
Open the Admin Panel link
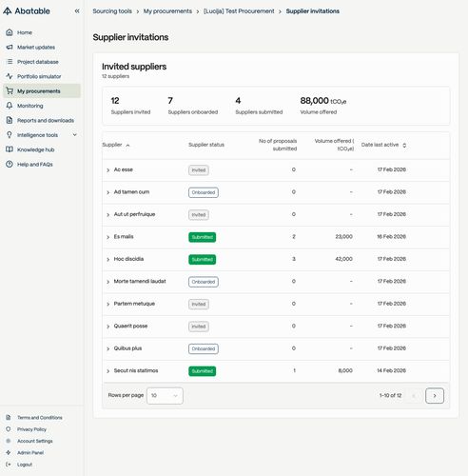point(30,452)
